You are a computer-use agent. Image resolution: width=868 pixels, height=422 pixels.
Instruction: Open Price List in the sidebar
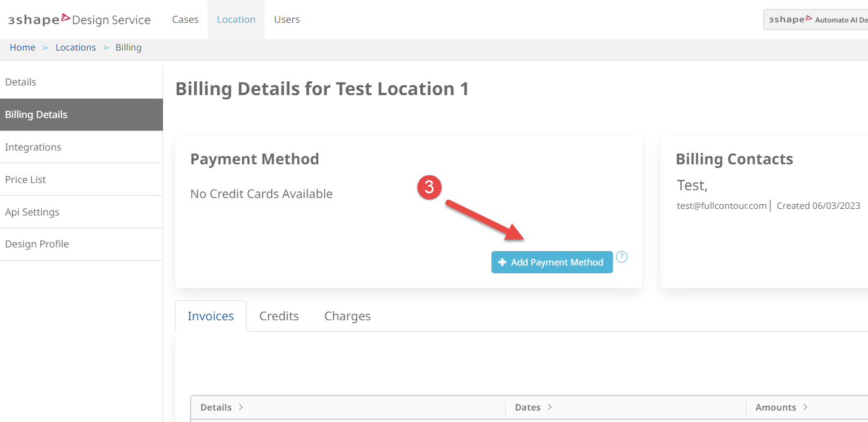click(81, 179)
